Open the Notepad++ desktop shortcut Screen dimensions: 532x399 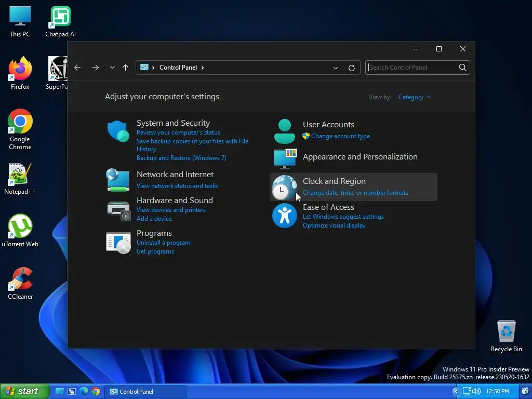(20, 179)
